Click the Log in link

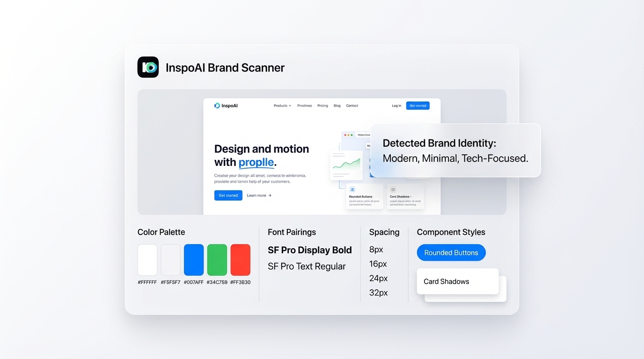[396, 106]
